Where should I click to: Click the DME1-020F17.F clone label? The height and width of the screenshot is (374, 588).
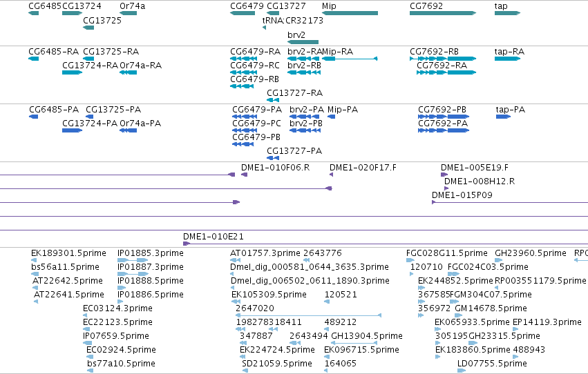pos(363,168)
